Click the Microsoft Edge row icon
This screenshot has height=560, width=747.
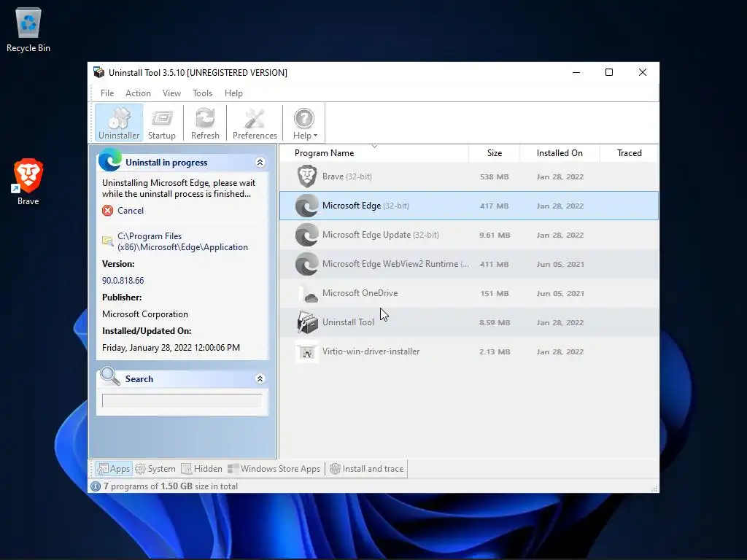pos(307,206)
